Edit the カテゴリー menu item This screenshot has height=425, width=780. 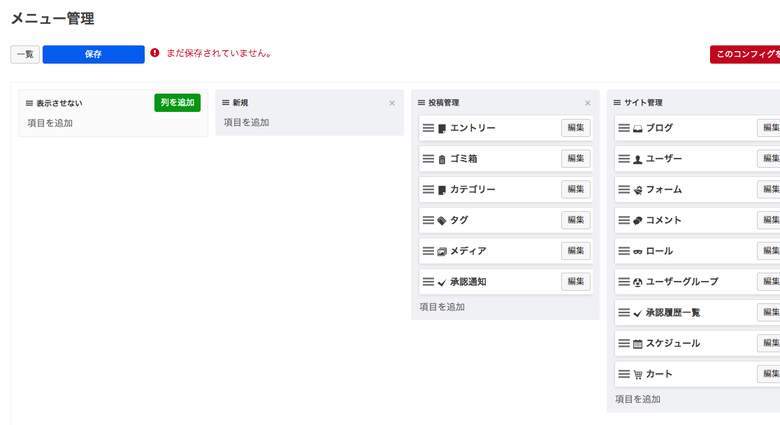click(x=575, y=189)
